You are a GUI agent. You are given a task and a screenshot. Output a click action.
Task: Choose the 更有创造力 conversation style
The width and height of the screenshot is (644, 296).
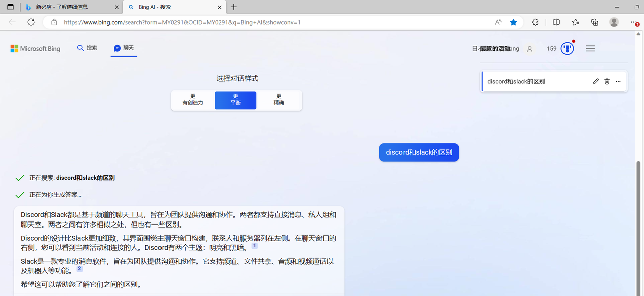coord(193,100)
